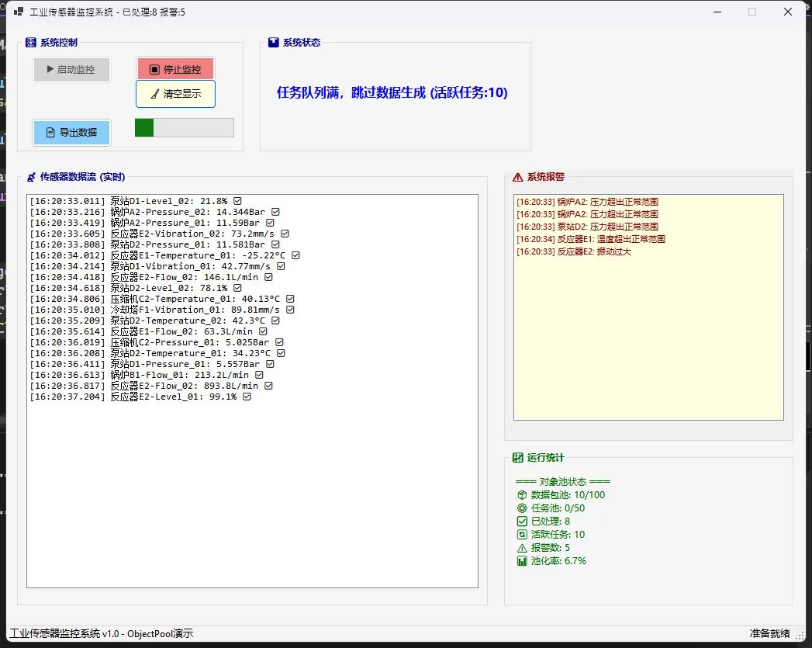The height and width of the screenshot is (648, 812).
Task: Click checkmark on 反应器E2-Flow_02 893.8L/min row
Action: click(x=269, y=386)
